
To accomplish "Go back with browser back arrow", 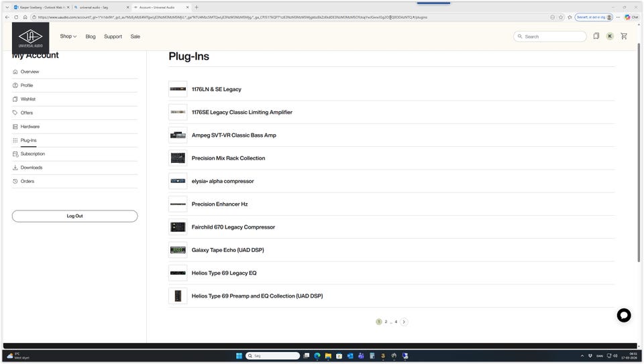I will [x=7, y=17].
